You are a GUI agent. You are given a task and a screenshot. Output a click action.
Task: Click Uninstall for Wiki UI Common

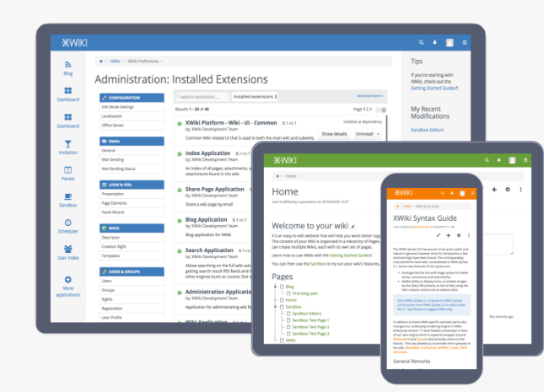364,134
